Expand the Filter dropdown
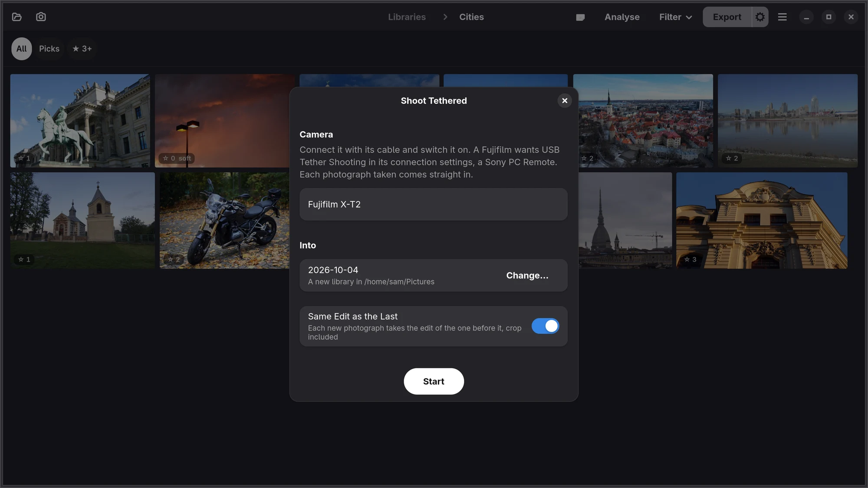This screenshot has height=488, width=868. point(675,17)
